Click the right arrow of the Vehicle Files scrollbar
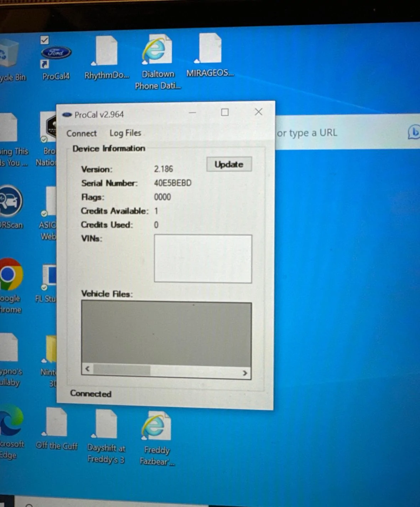 245,373
